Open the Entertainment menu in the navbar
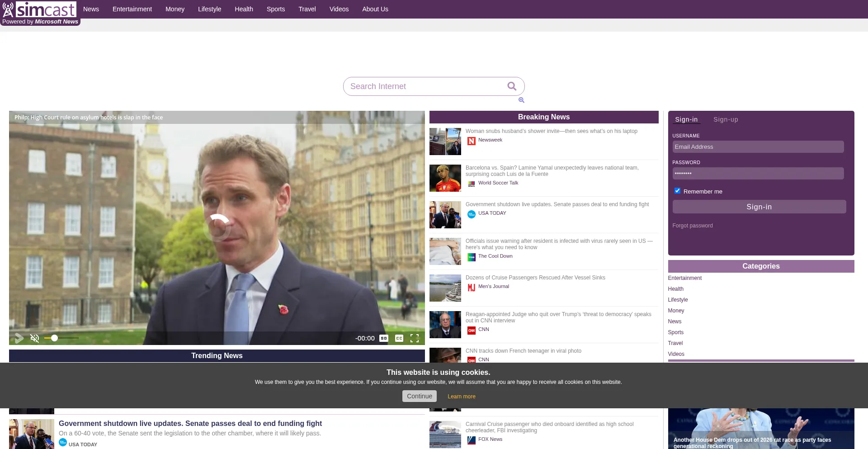The image size is (868, 449). point(132,9)
